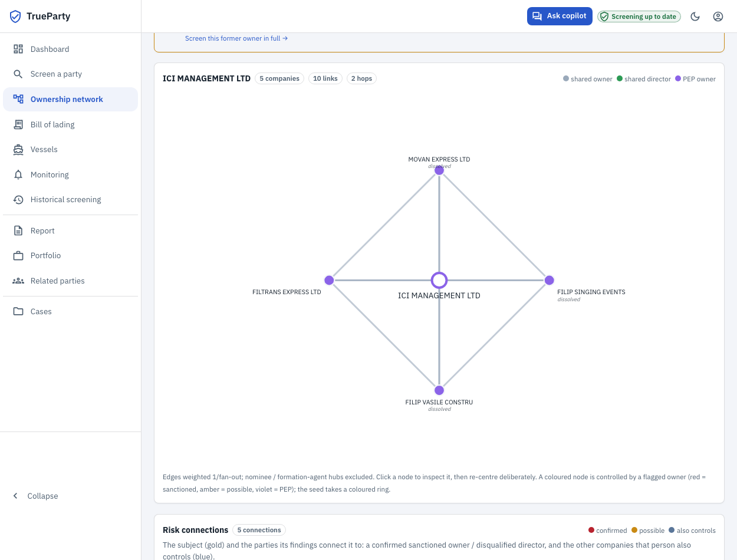Click the green shared director legend dot

click(620, 78)
